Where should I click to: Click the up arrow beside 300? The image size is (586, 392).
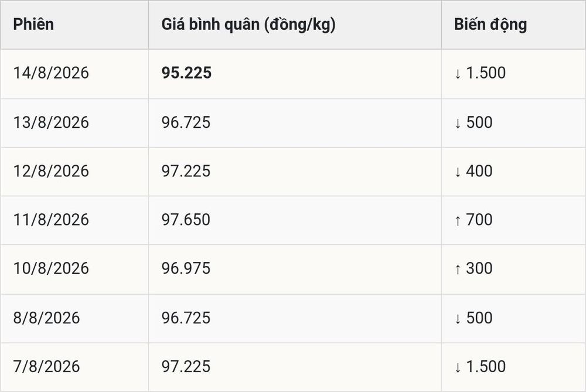[x=458, y=269]
